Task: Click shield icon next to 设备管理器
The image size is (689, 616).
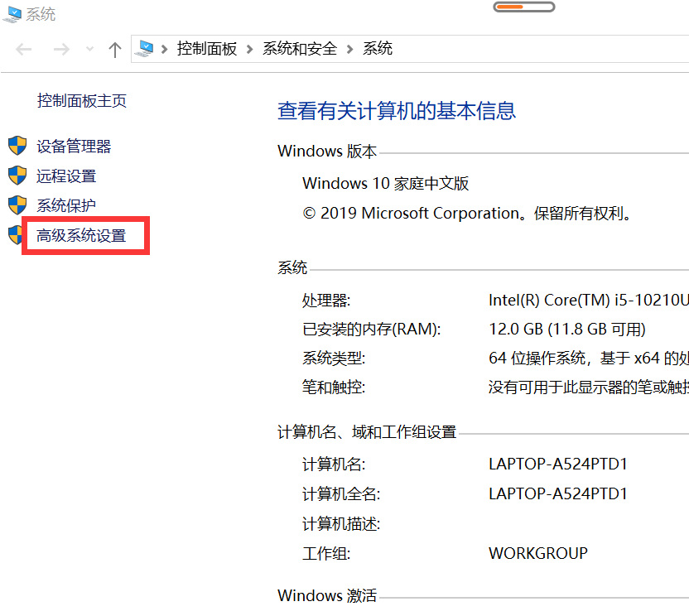Action: tap(17, 146)
